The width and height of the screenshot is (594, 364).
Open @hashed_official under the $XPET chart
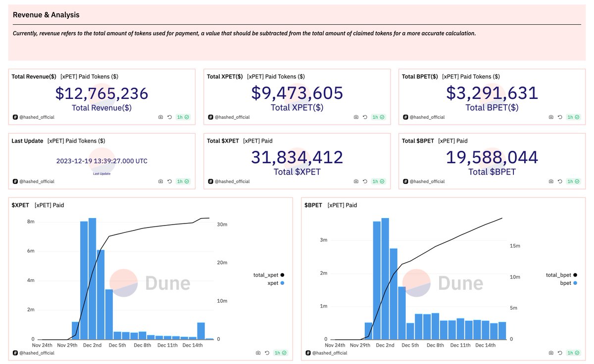[x=37, y=353]
